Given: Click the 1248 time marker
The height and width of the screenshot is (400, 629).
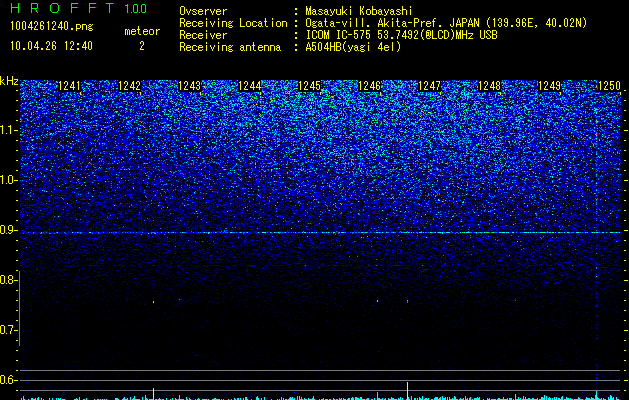Looking at the screenshot, I should pos(489,86).
